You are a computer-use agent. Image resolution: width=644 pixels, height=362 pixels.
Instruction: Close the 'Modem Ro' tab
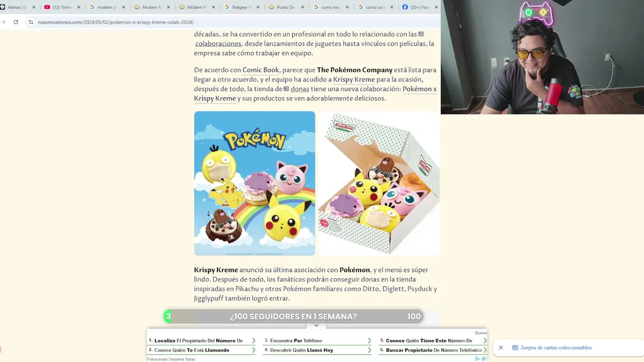(169, 7)
